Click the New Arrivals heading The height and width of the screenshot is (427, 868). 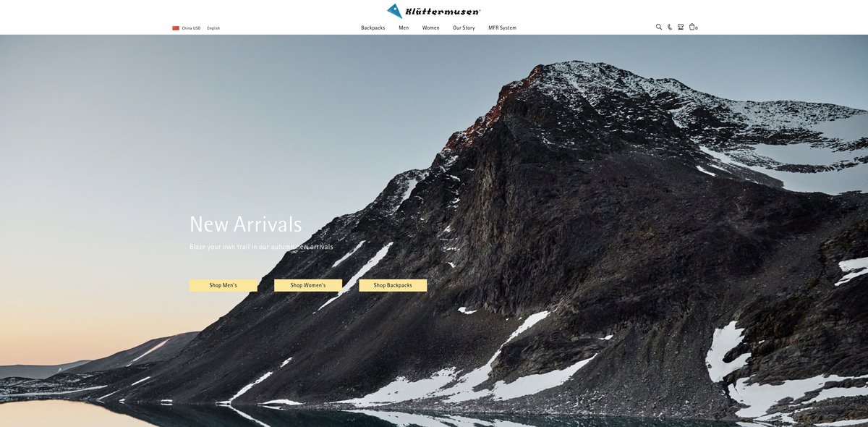tap(246, 224)
